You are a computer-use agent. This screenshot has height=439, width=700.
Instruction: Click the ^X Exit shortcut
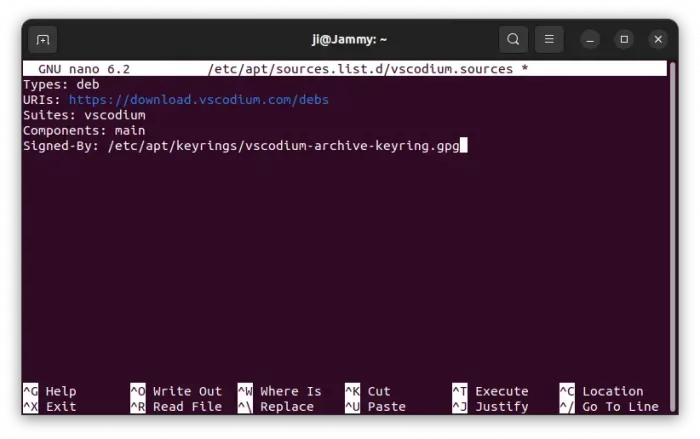[x=50, y=407]
